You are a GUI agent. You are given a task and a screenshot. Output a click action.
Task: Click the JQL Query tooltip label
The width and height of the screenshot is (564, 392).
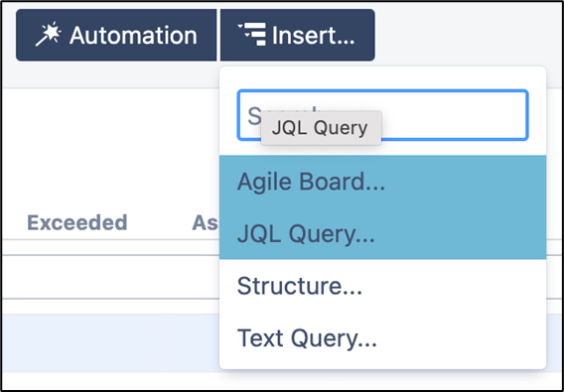click(321, 128)
